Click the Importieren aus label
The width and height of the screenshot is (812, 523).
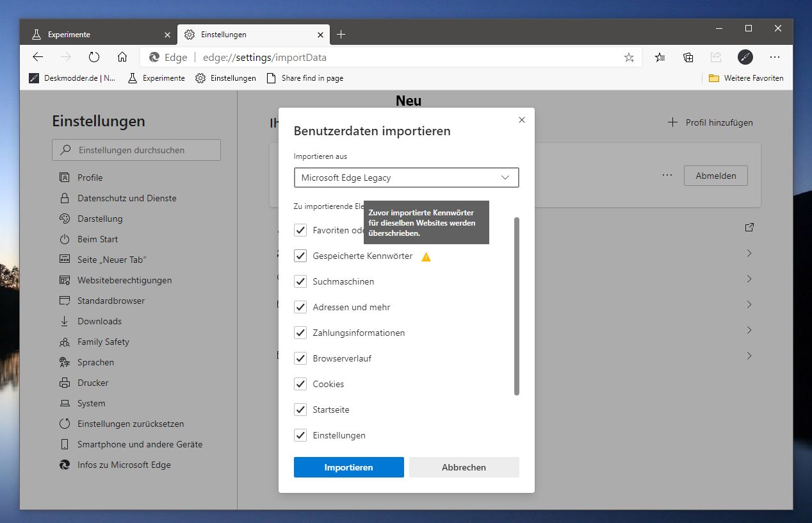[320, 156]
